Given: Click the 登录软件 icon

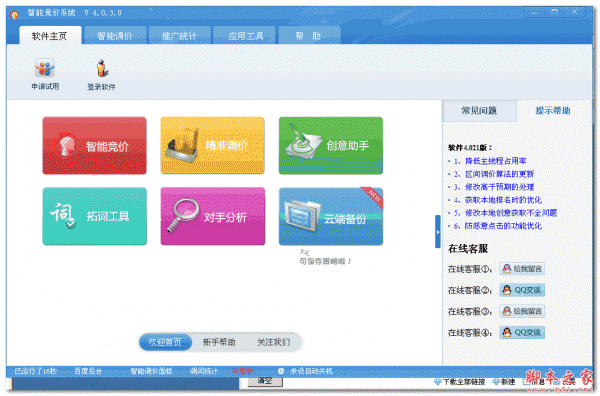Looking at the screenshot, I should [101, 69].
